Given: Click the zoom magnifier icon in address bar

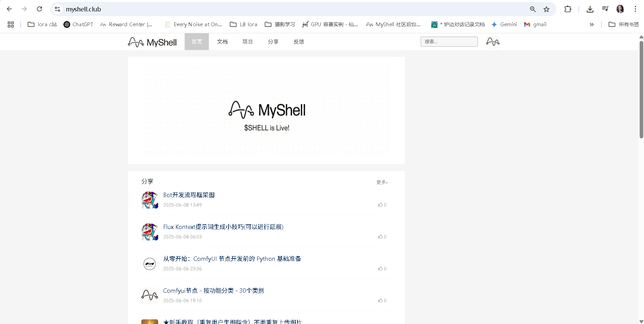Looking at the screenshot, I should pyautogui.click(x=533, y=9).
